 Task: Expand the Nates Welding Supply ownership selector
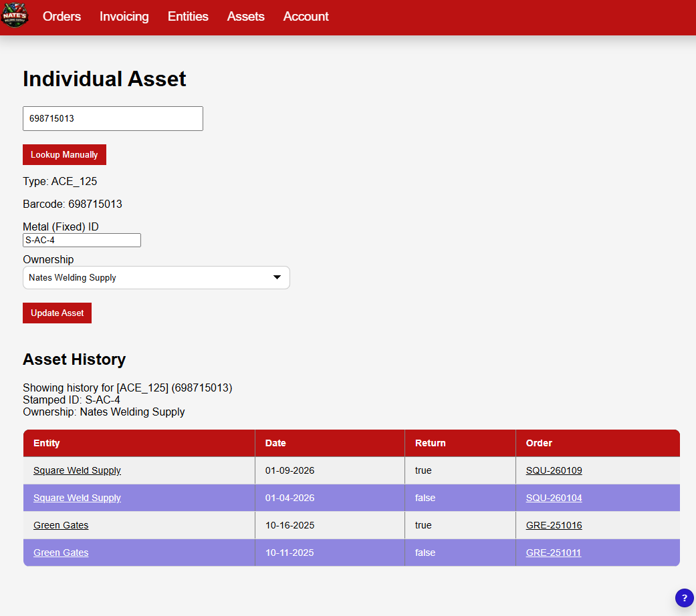click(x=156, y=277)
